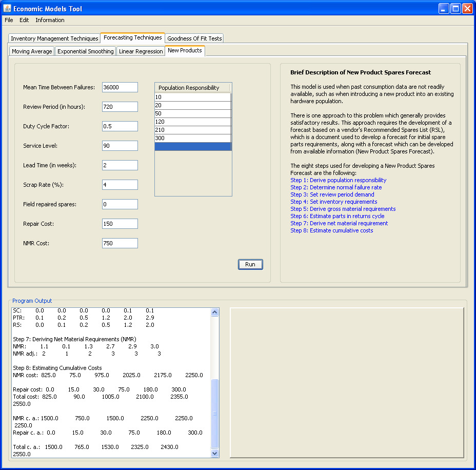The height and width of the screenshot is (470, 476).
Task: Open Step 4: Set inventory requirements link
Action: pyautogui.click(x=333, y=202)
